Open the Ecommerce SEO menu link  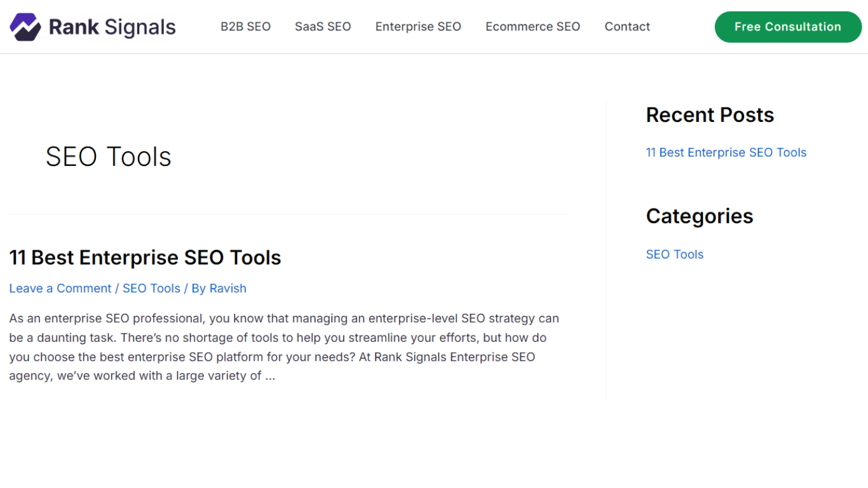[533, 27]
